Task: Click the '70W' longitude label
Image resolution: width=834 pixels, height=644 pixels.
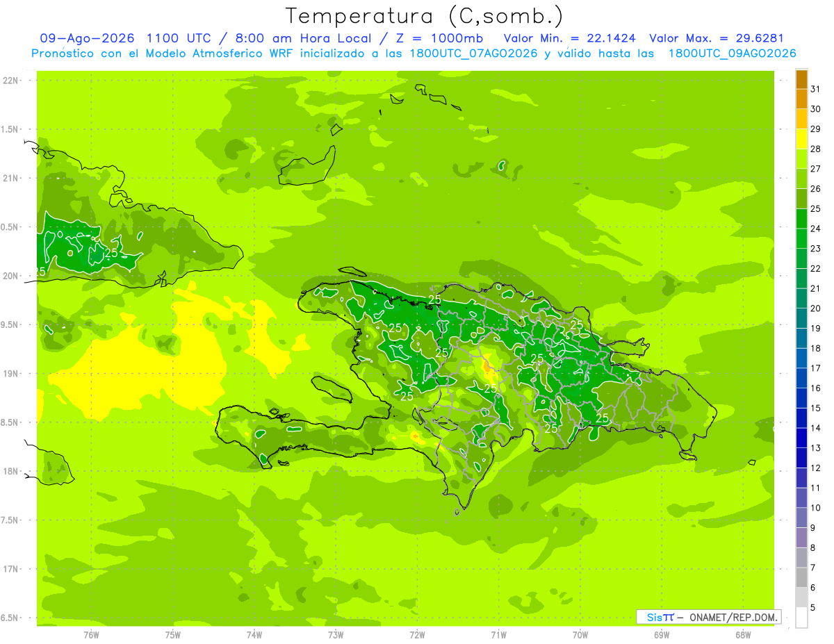Action: click(x=580, y=634)
